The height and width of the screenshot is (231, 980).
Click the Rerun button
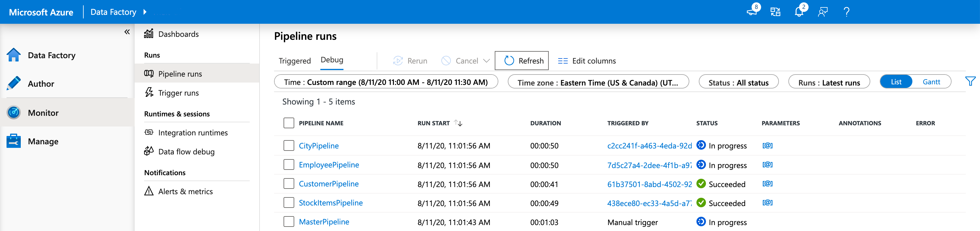[x=410, y=61]
